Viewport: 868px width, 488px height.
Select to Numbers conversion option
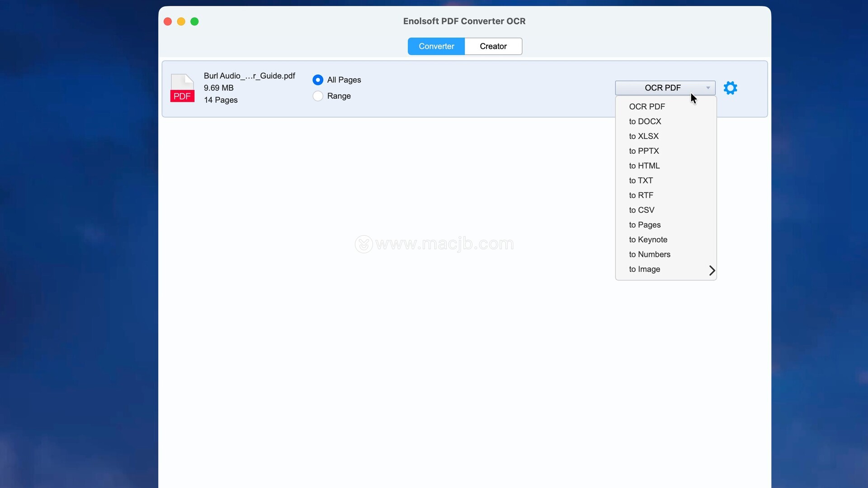coord(649,254)
